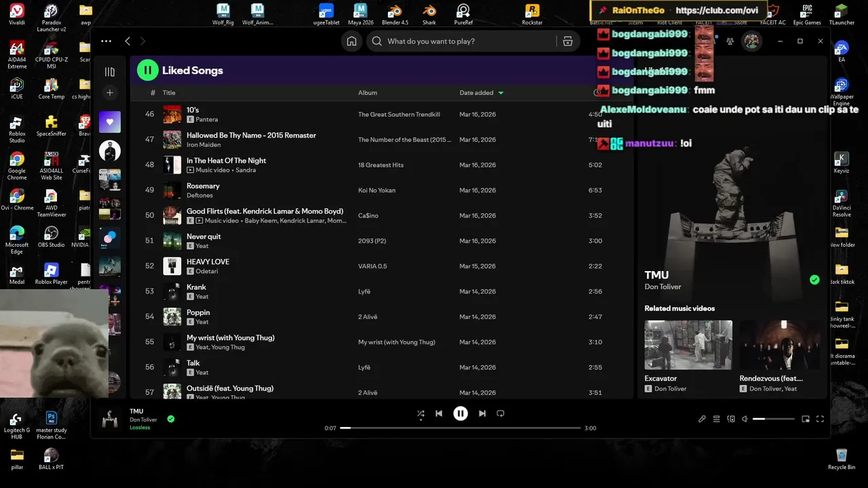Open Vivaldi browser desktop icon
The image size is (868, 488).
[x=17, y=15]
